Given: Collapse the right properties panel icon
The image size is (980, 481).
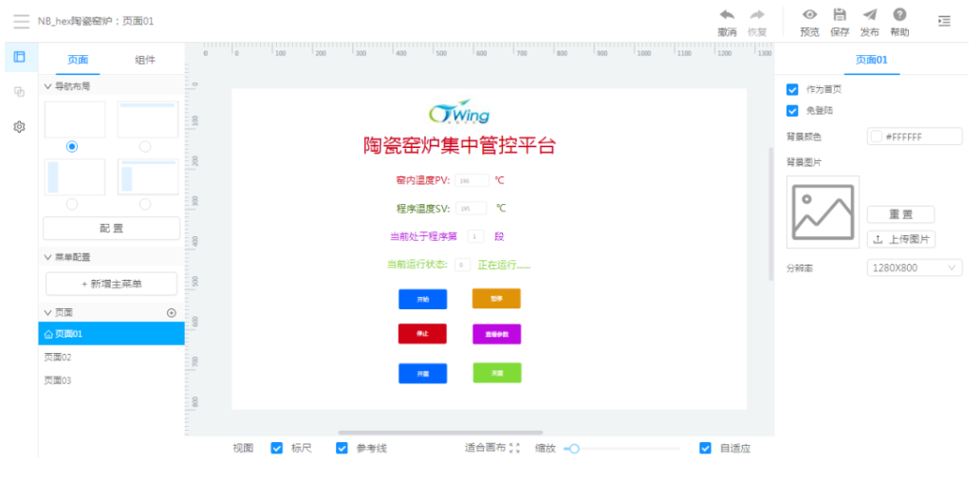Looking at the screenshot, I should [x=944, y=21].
